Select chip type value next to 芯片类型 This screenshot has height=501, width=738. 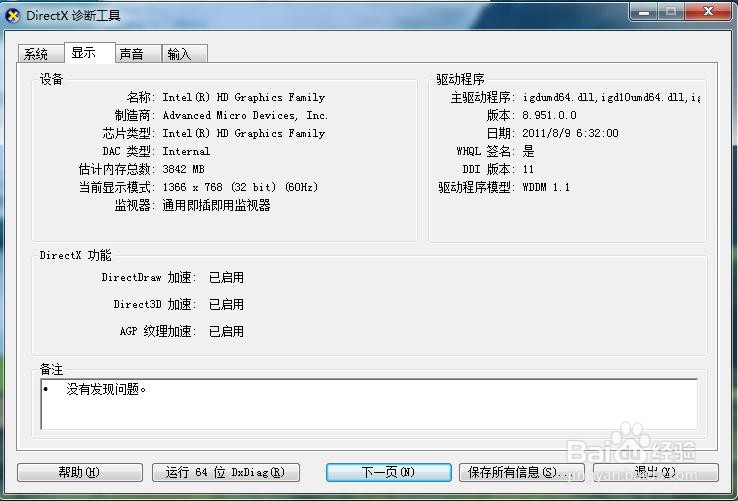pyautogui.click(x=244, y=133)
